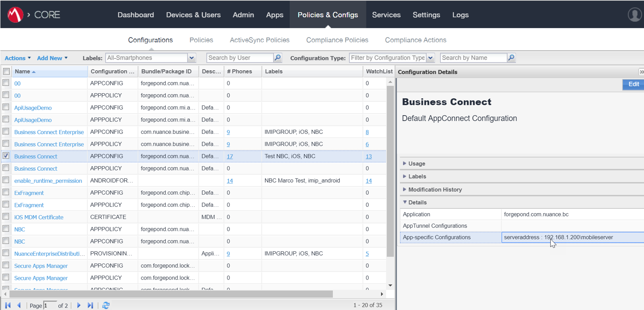The image size is (644, 310).
Task: Click the Search by User magnifier icon
Action: click(278, 58)
